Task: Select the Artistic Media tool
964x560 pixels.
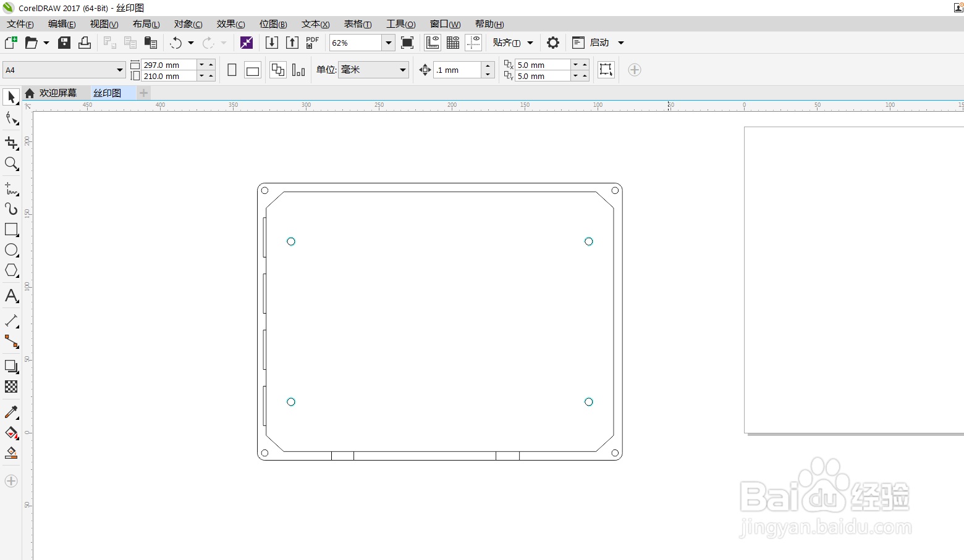Action: click(11, 209)
